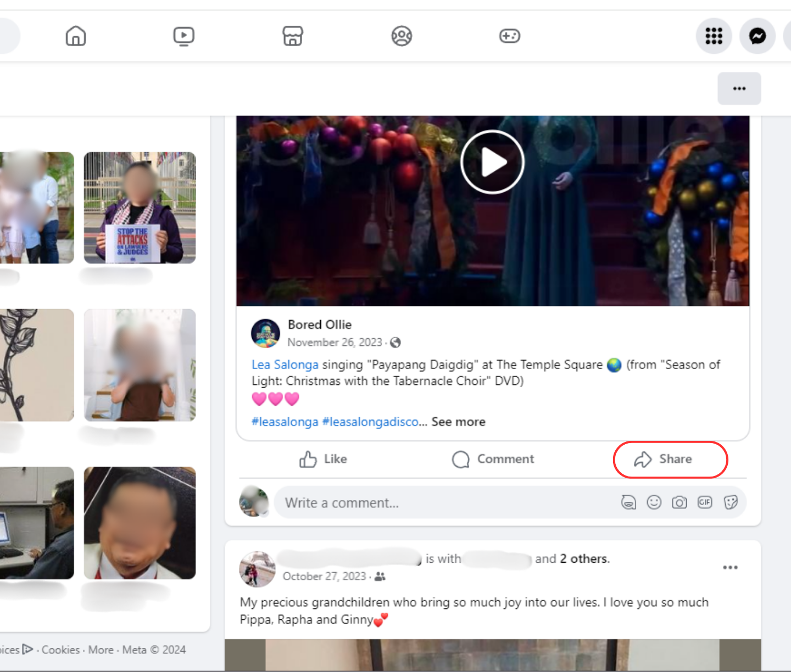Click the Comment button on post
791x672 pixels.
(493, 459)
